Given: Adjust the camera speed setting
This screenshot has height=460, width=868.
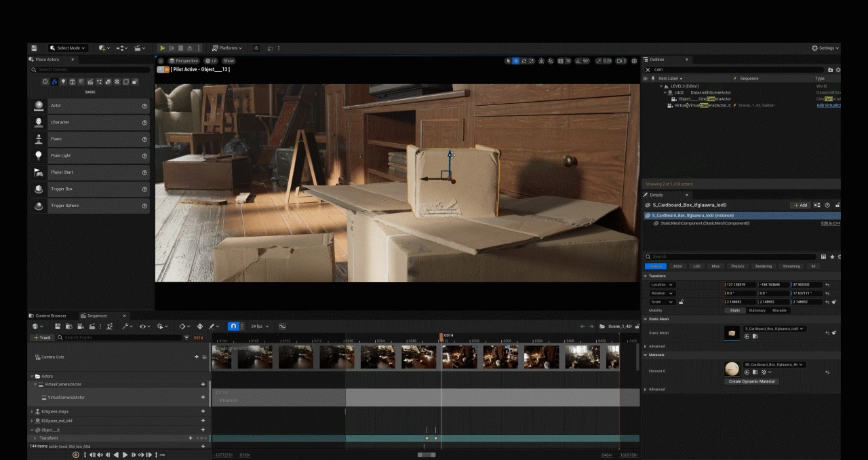Looking at the screenshot, I should (x=621, y=60).
